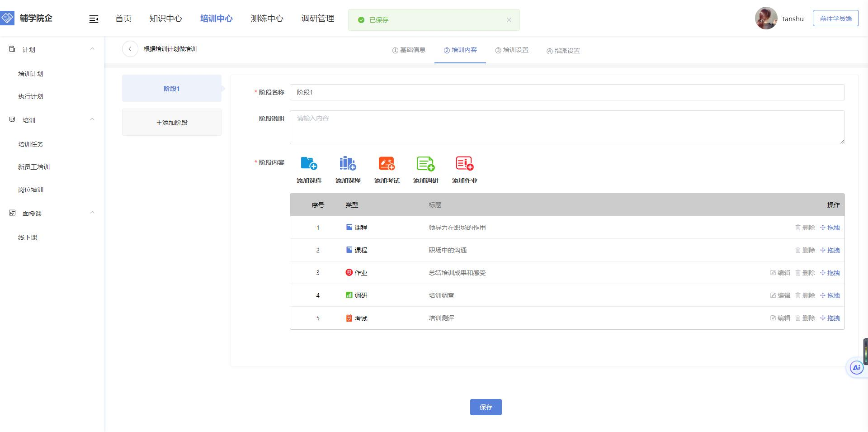Open the floating Ai assistant icon

[856, 367]
